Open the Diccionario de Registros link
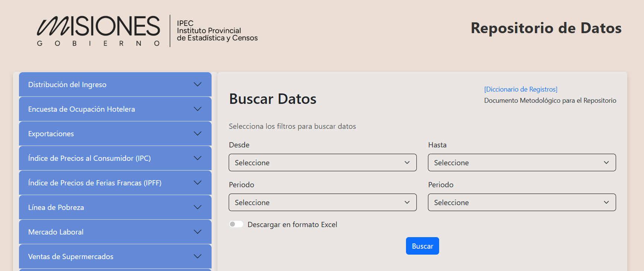This screenshot has height=271, width=644. (521, 89)
